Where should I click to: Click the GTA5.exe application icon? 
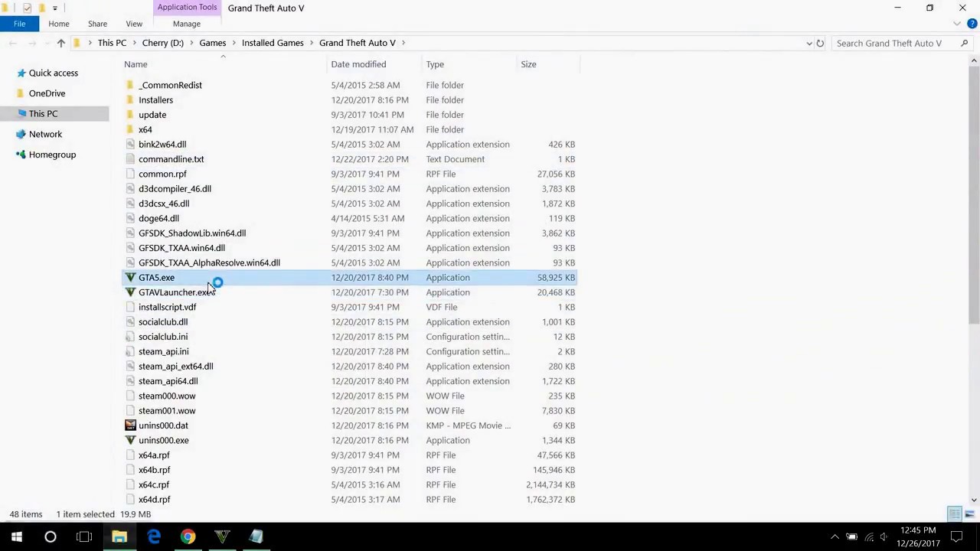tap(130, 278)
